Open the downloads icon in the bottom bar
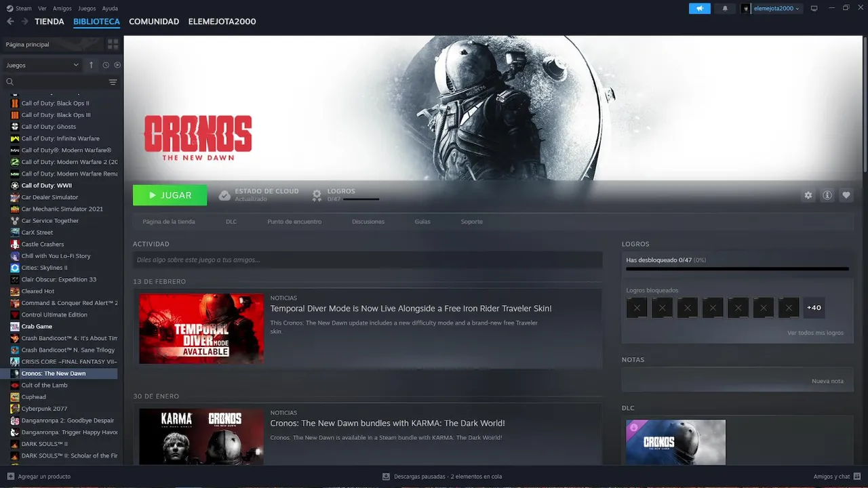Screen dimensions: 868x488 point(386,476)
